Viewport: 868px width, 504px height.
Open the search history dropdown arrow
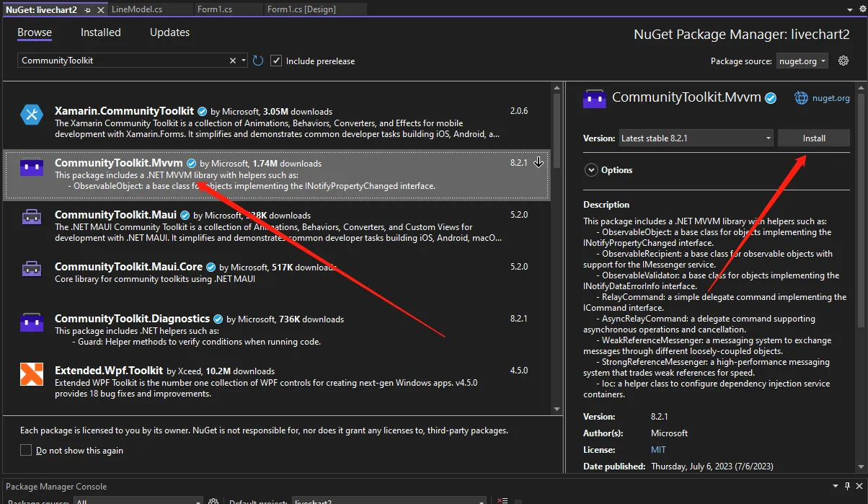(x=244, y=61)
